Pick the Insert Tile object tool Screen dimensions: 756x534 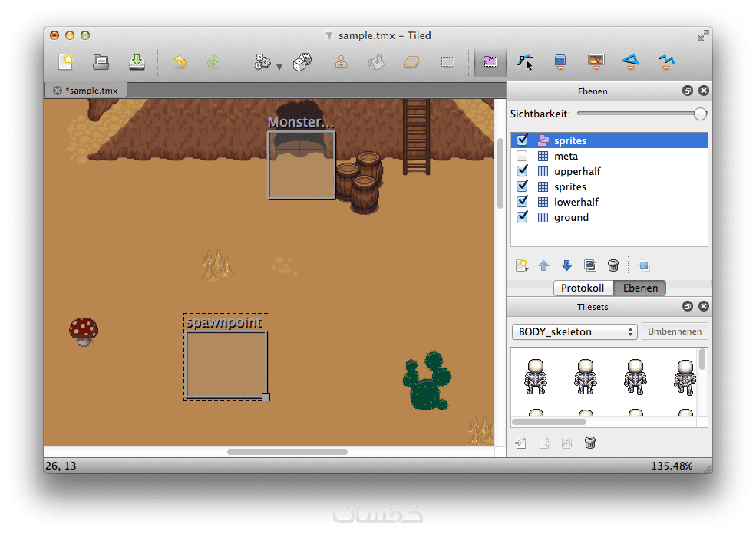pyautogui.click(x=596, y=62)
